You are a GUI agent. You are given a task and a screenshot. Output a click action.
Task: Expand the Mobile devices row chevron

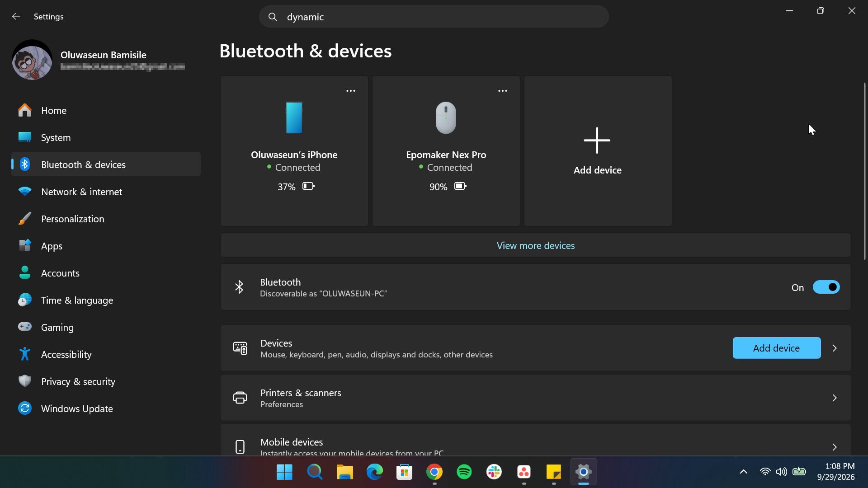click(x=835, y=447)
